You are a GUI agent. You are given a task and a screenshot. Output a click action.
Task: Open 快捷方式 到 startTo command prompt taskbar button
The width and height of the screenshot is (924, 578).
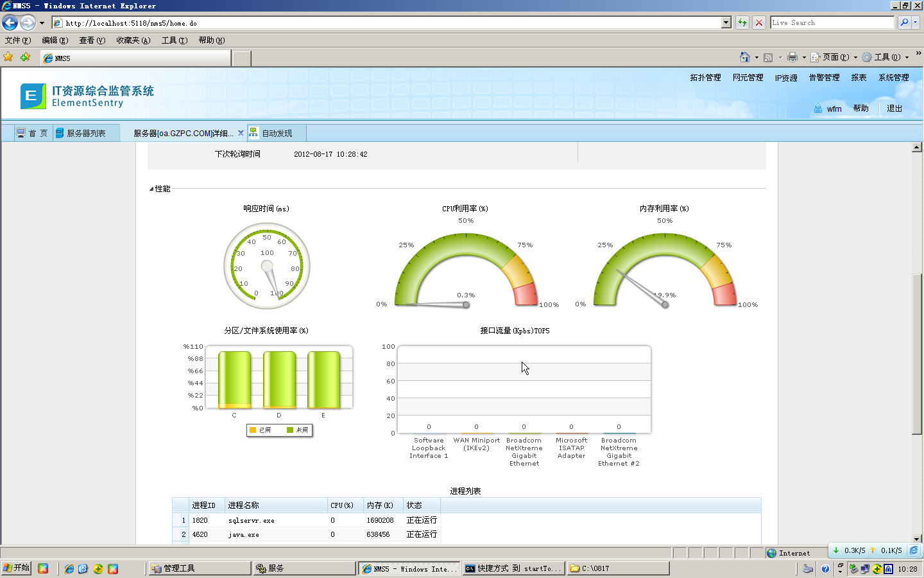tap(513, 568)
